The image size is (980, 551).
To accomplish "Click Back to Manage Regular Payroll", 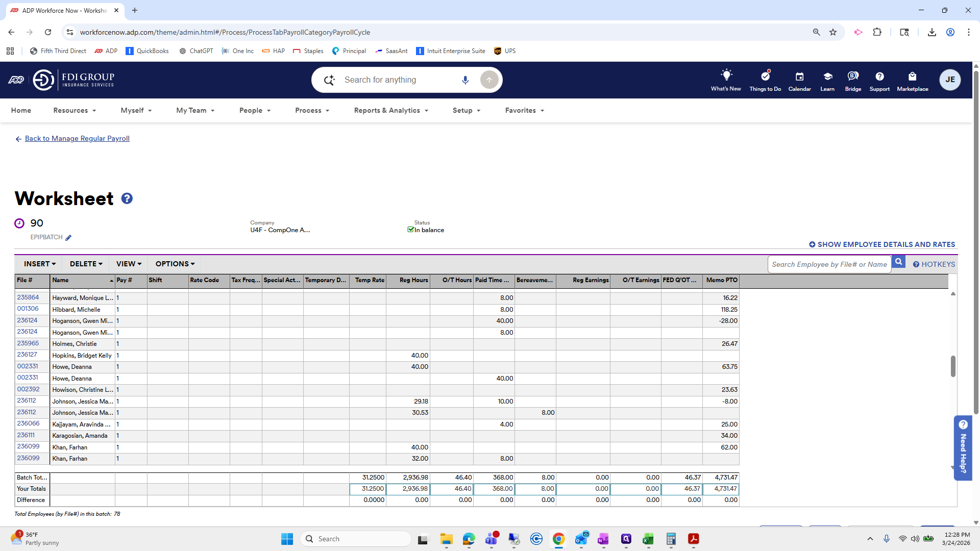I will (x=77, y=138).
